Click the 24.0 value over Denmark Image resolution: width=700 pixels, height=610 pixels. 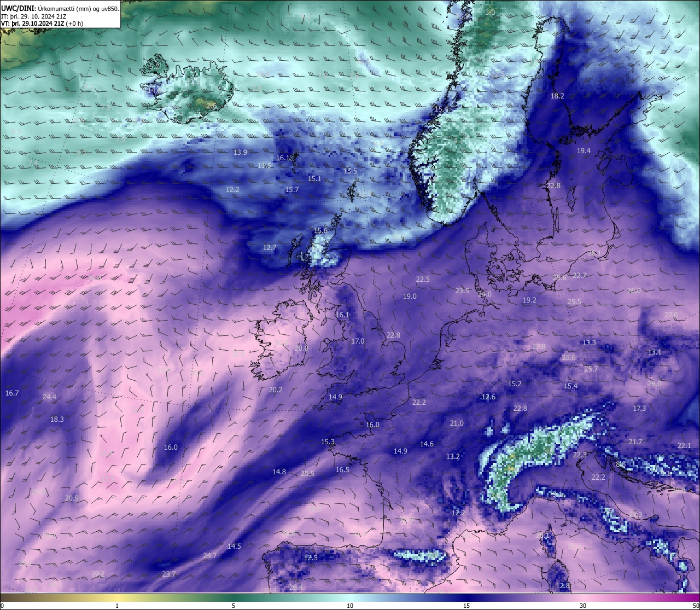coord(485,294)
